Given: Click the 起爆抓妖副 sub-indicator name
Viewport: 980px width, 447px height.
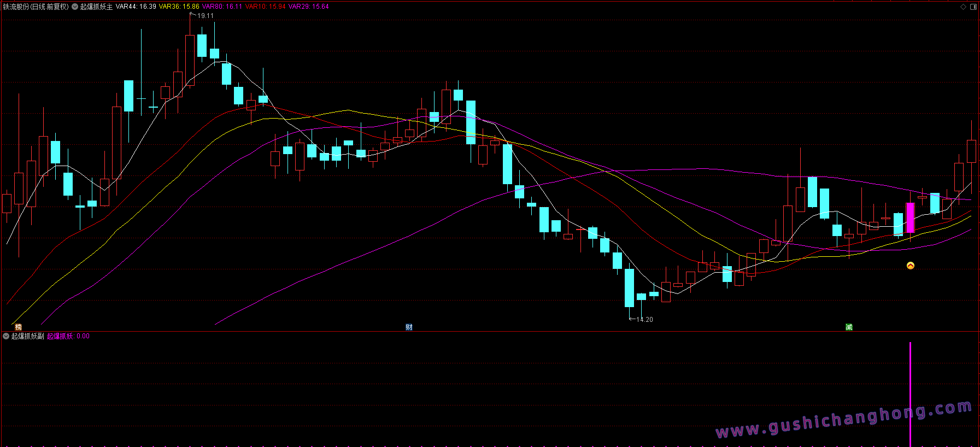Looking at the screenshot, I should pos(27,336).
